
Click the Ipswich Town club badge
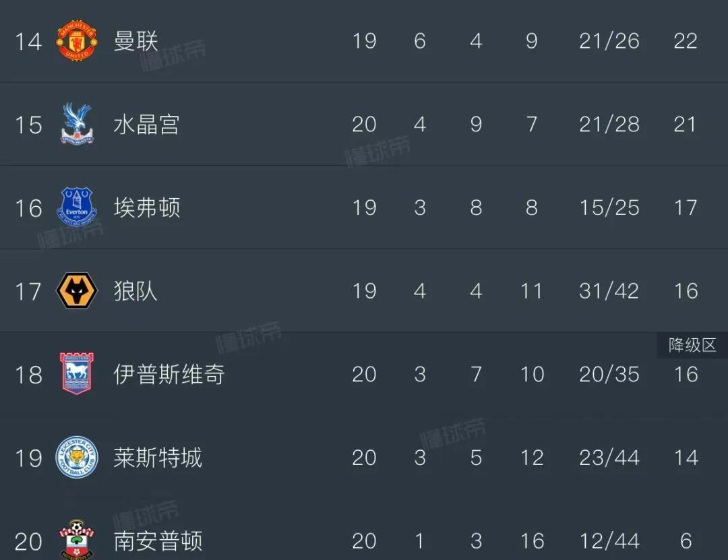click(x=76, y=375)
